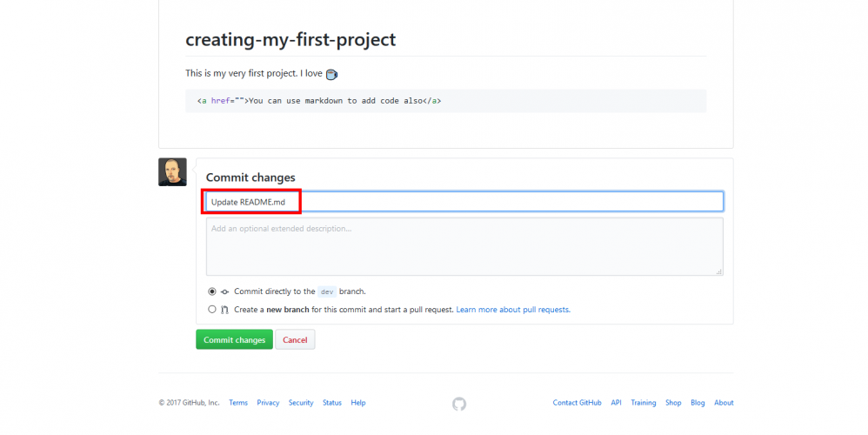The height and width of the screenshot is (435, 868).
Task: Click the user avatar thumbnail
Action: click(x=173, y=171)
